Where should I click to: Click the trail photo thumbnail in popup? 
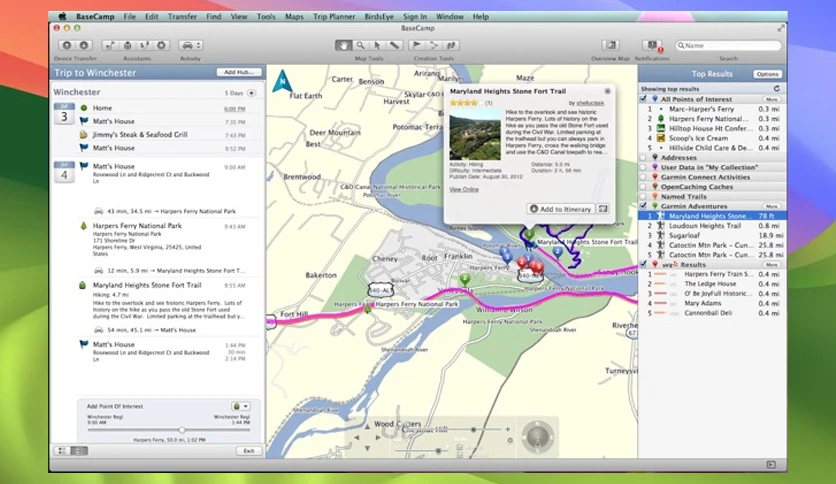pos(475,135)
